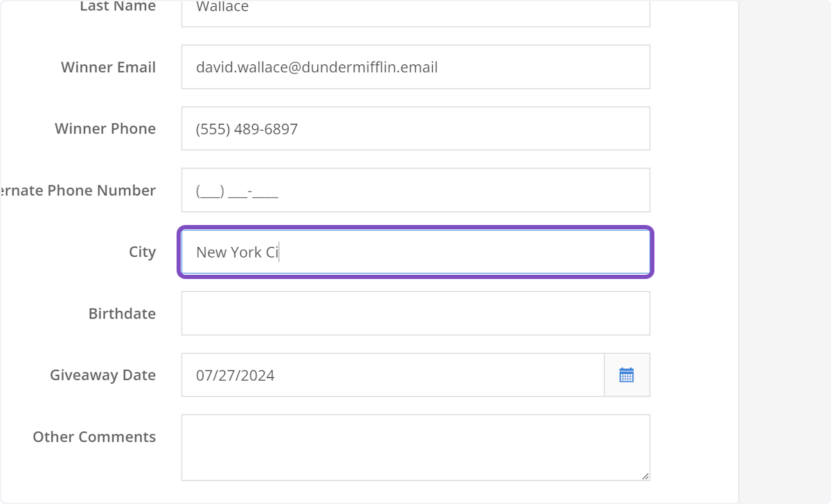Screen dimensions: 831x504
Task: Select the Last Name field containing Wallace
Action: click(415, 10)
